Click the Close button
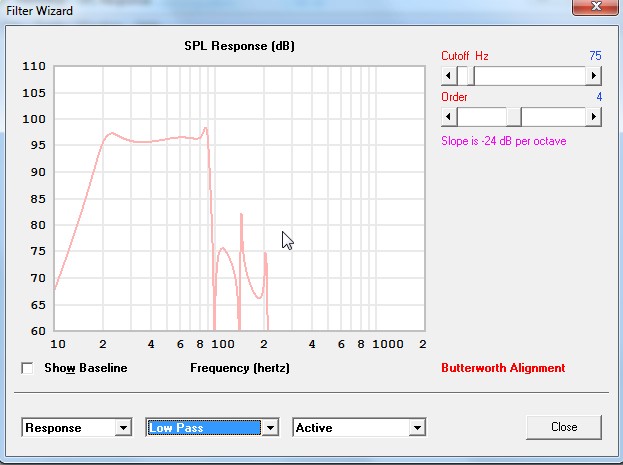 pos(564,427)
